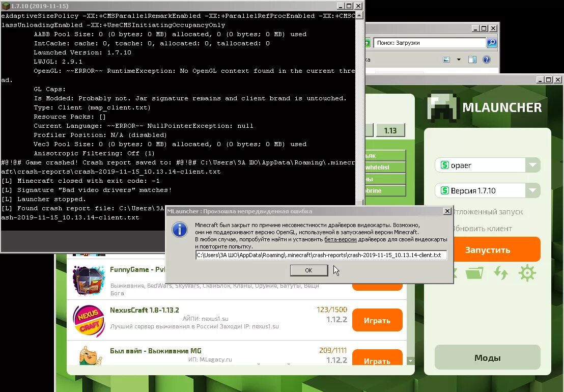Image resolution: width=564 pixels, height=392 pixels.
Task: Click the FunnyGame server thumbnail
Action: (x=89, y=280)
